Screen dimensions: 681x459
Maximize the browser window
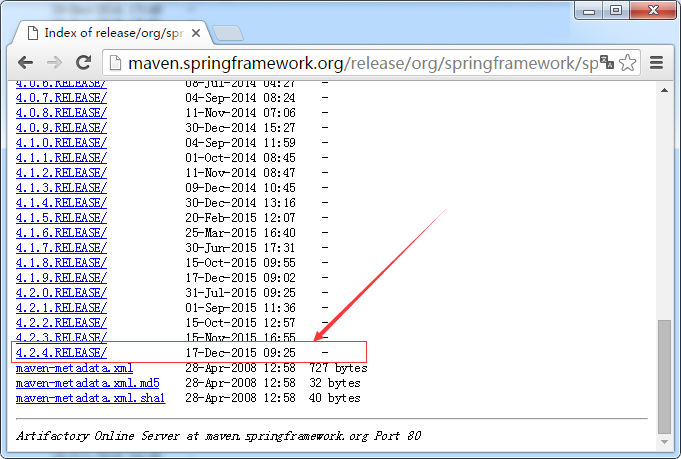(x=615, y=10)
